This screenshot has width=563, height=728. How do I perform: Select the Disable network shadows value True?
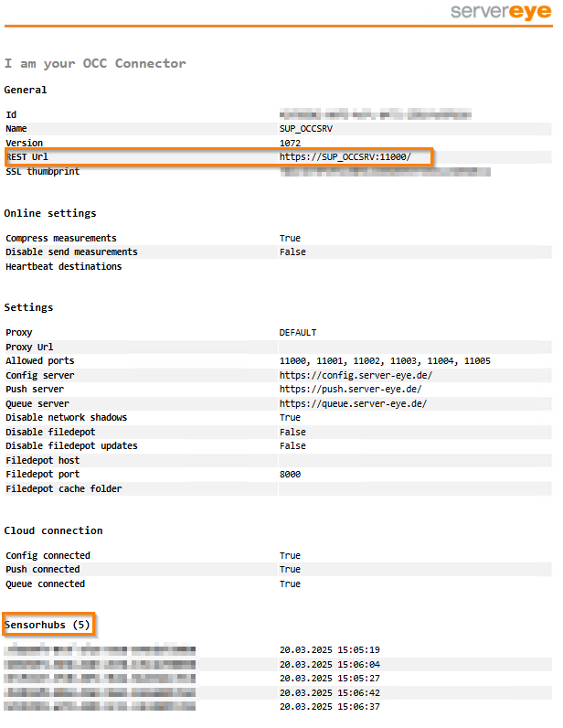tap(290, 417)
